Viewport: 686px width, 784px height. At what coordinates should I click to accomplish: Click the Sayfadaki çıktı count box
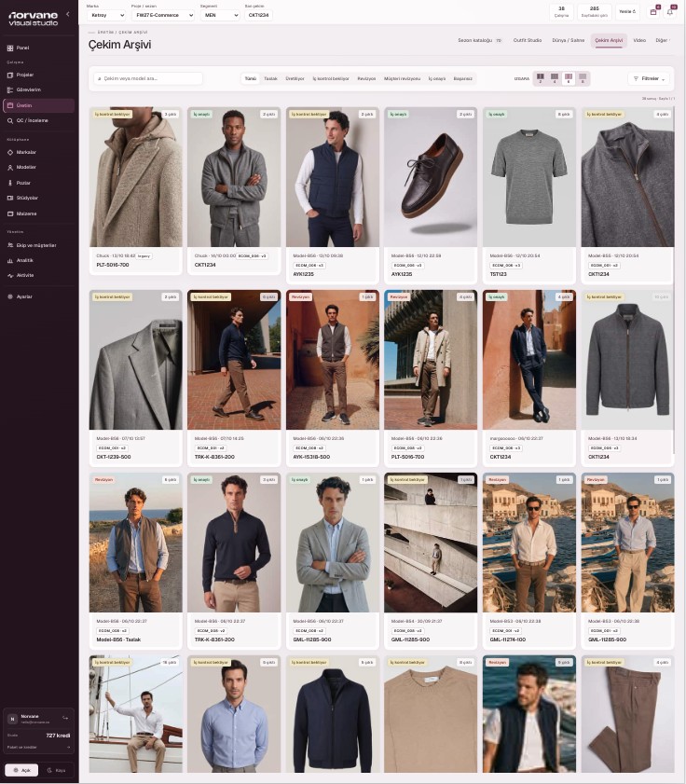coord(594,11)
